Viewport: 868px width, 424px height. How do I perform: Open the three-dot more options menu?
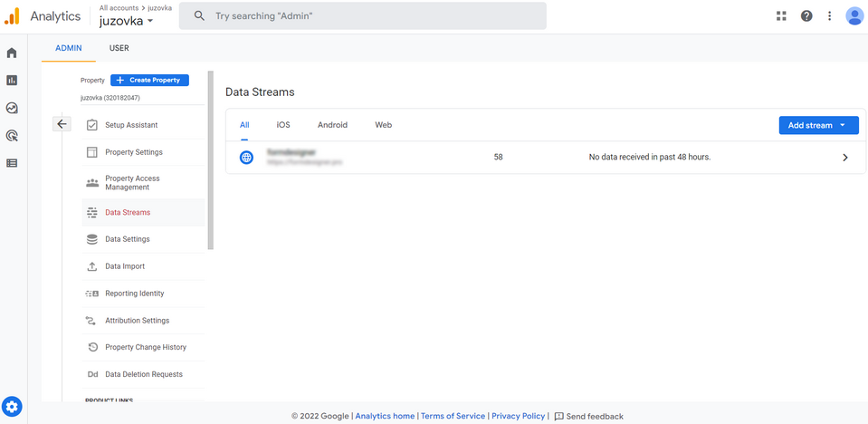tap(829, 15)
